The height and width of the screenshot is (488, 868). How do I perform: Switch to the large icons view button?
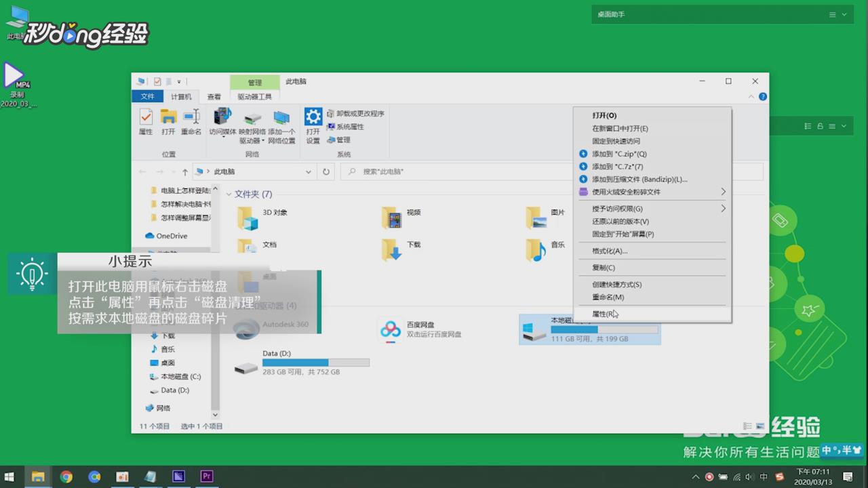point(759,426)
